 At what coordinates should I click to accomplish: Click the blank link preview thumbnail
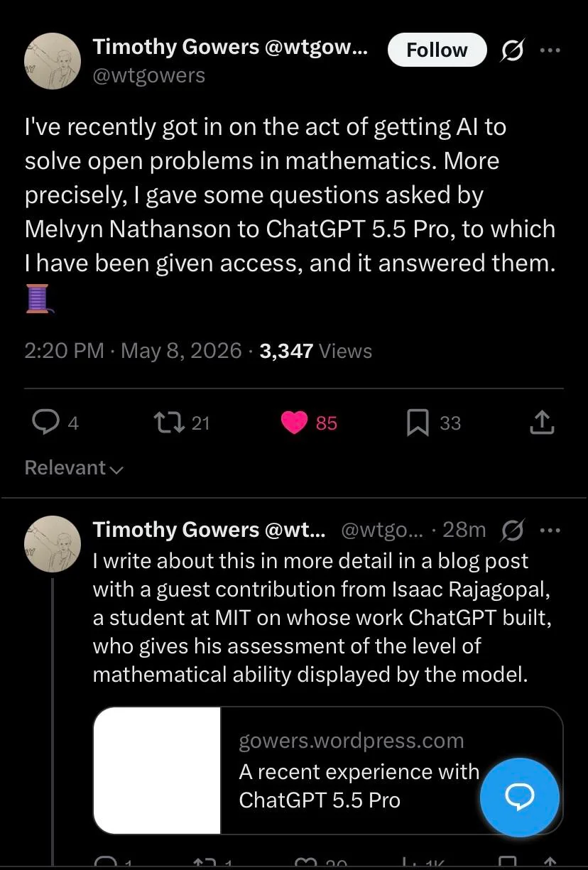[x=157, y=770]
